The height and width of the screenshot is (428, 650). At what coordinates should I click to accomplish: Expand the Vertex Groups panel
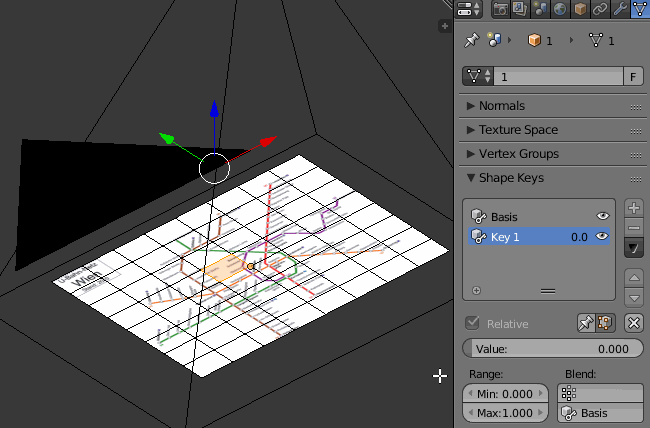[x=519, y=154]
